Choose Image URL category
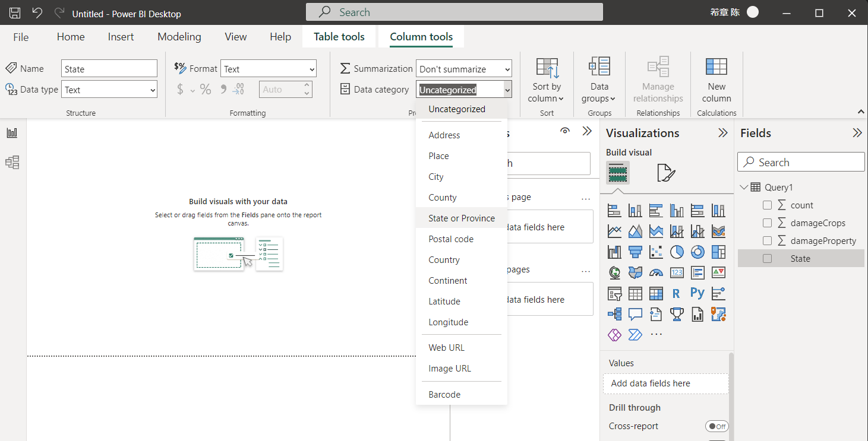The width and height of the screenshot is (868, 441). coord(462,369)
